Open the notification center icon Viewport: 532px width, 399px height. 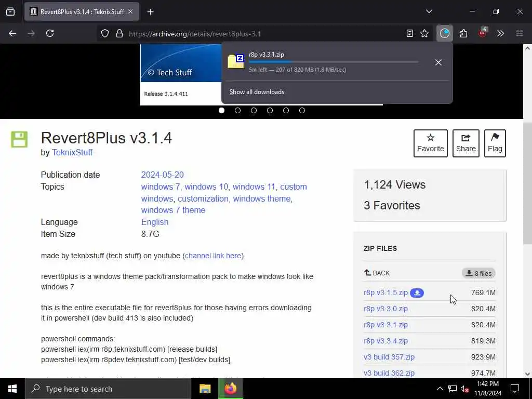(x=515, y=389)
